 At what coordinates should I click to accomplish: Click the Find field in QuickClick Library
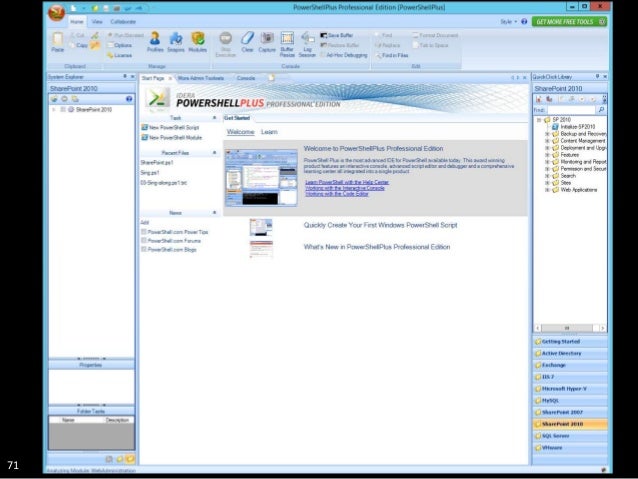click(571, 110)
